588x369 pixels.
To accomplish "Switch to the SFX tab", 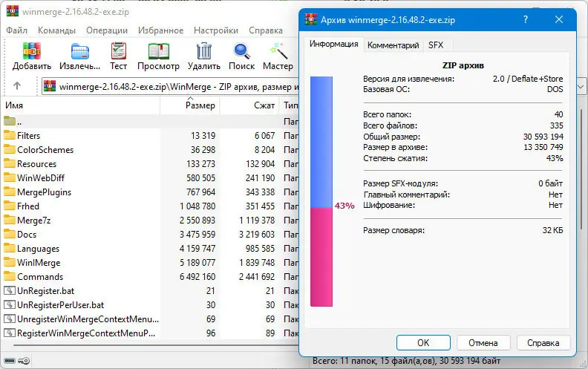I will pyautogui.click(x=436, y=45).
